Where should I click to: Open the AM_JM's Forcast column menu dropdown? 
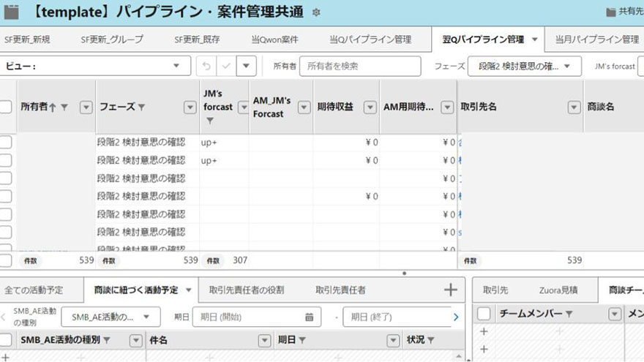pos(304,107)
